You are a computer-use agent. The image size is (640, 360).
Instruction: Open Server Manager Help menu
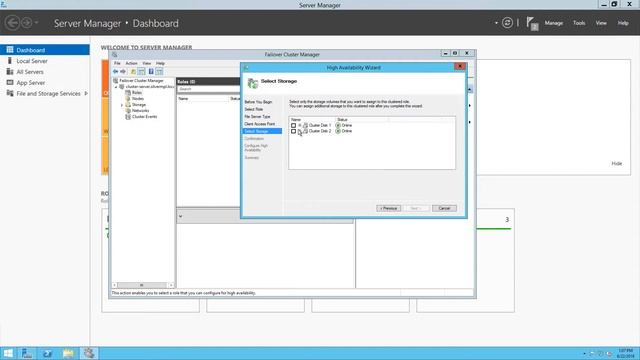coord(623,23)
